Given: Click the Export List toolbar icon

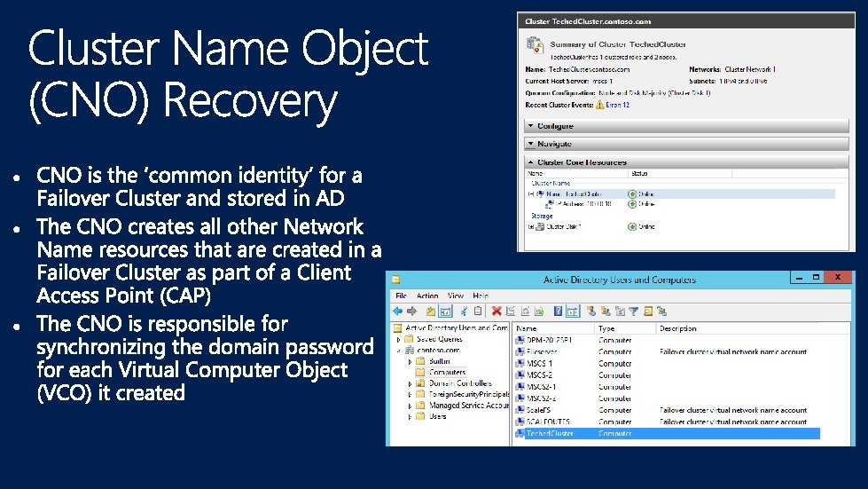Looking at the screenshot, I should click(x=539, y=312).
